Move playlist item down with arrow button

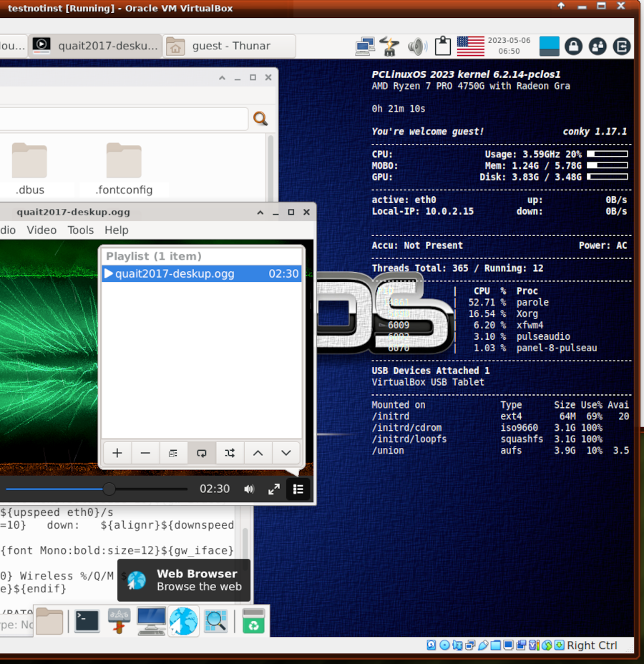click(x=286, y=453)
